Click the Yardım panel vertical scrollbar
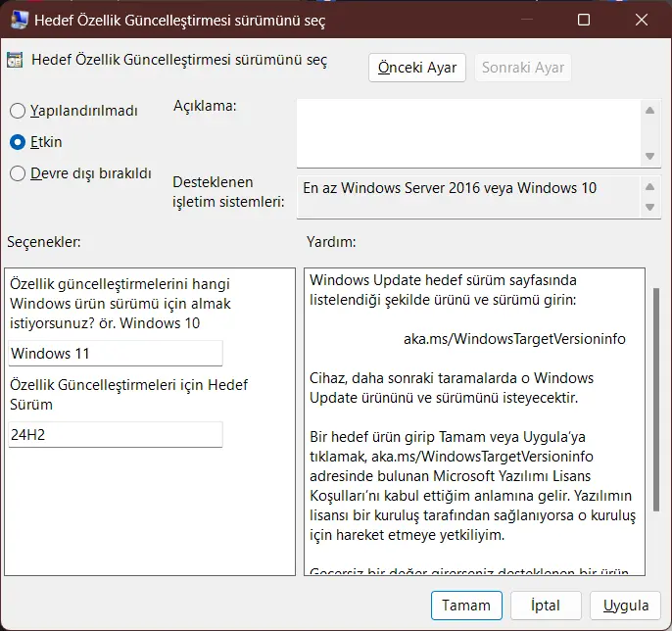 [x=656, y=400]
